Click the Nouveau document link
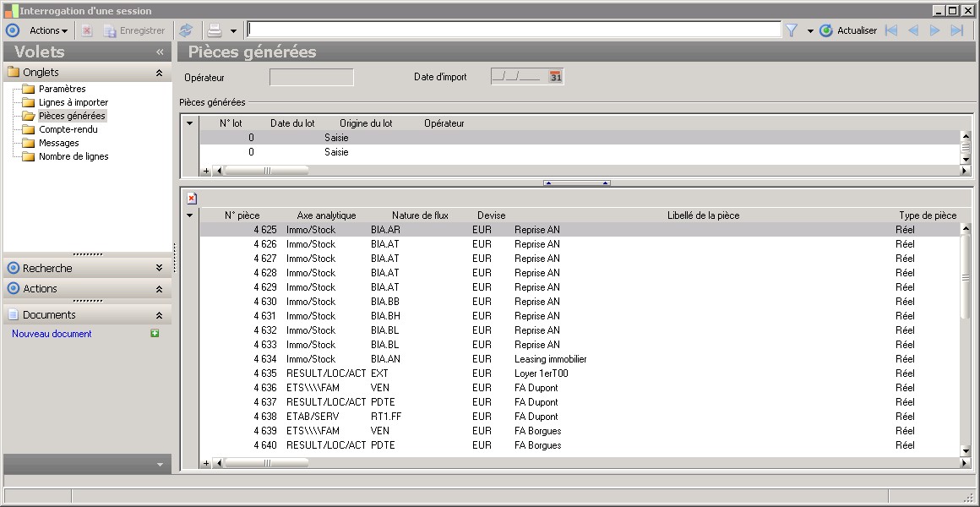Screen dimensions: 980x507 click(52, 334)
